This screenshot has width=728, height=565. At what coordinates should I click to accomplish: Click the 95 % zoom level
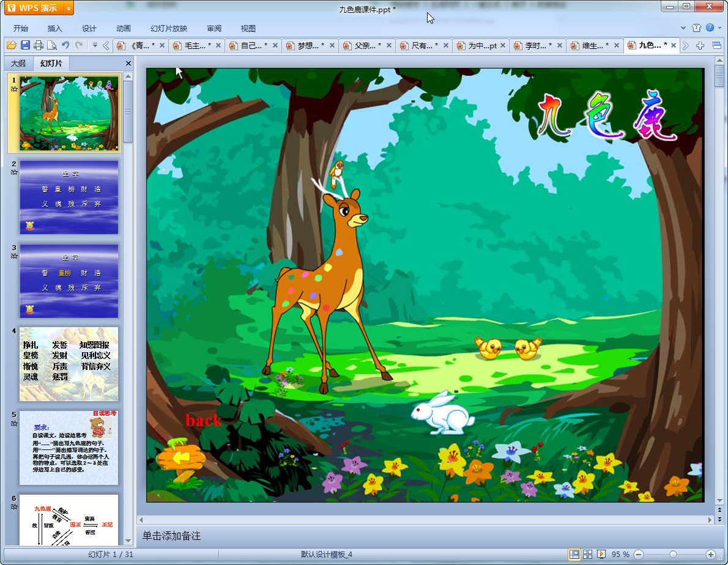tap(620, 555)
